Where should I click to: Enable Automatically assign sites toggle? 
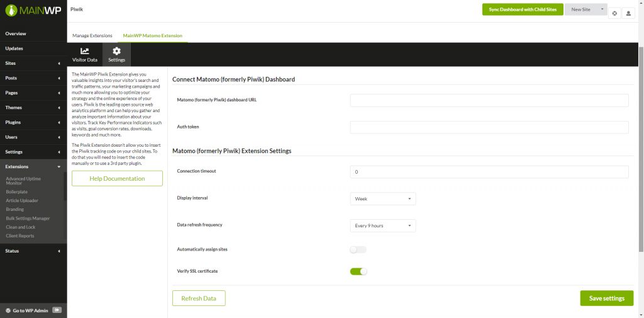[358, 249]
